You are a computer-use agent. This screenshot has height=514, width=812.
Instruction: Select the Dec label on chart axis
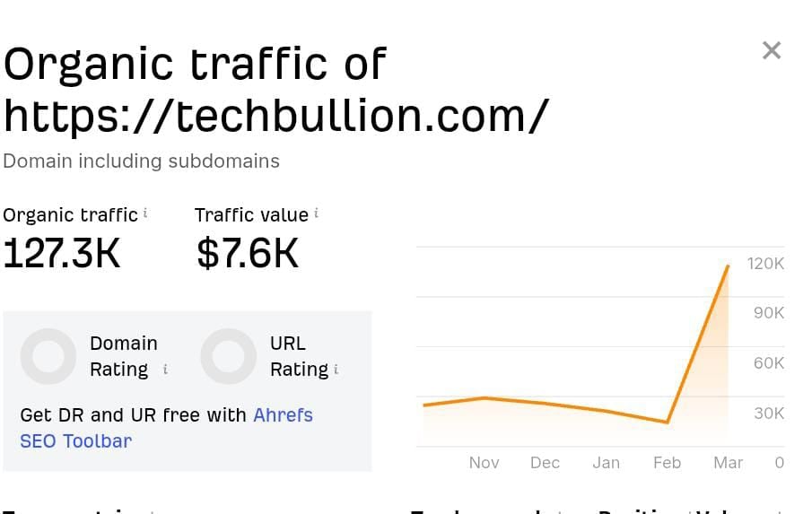[545, 463]
